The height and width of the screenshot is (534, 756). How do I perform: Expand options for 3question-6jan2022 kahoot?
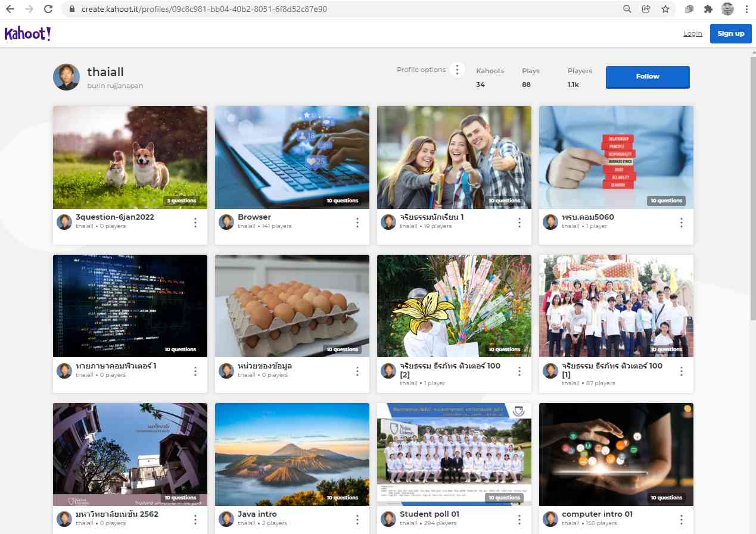195,223
